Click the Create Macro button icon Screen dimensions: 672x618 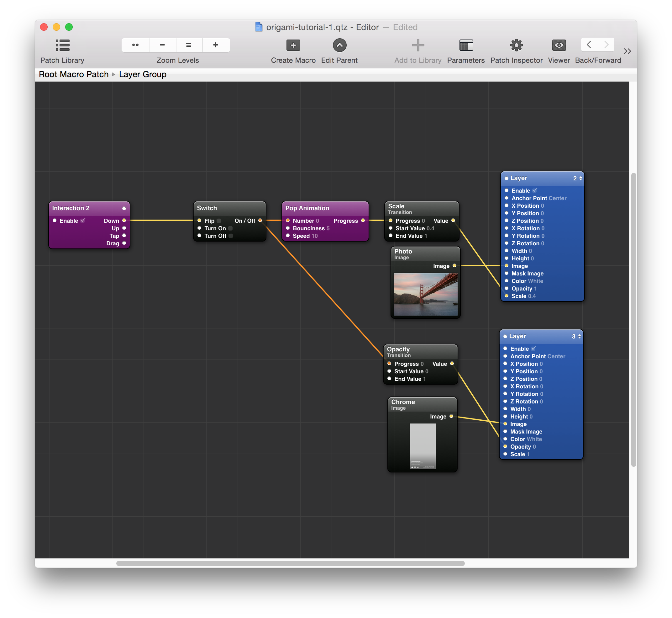coord(292,46)
